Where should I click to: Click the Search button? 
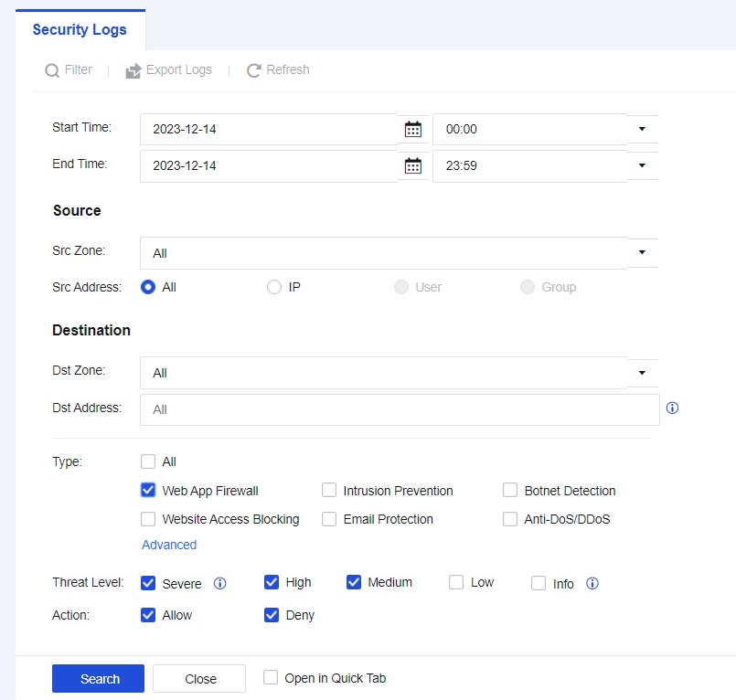pos(99,678)
